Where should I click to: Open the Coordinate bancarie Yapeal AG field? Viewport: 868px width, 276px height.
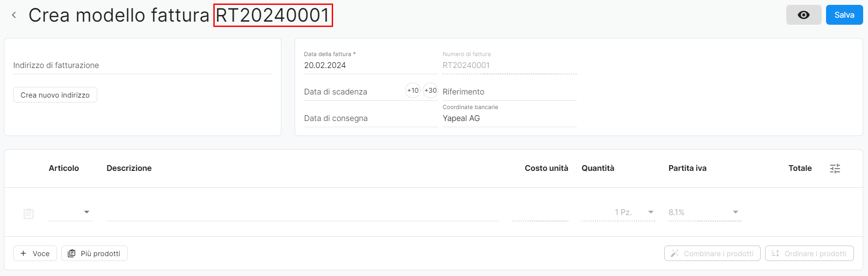(510, 115)
